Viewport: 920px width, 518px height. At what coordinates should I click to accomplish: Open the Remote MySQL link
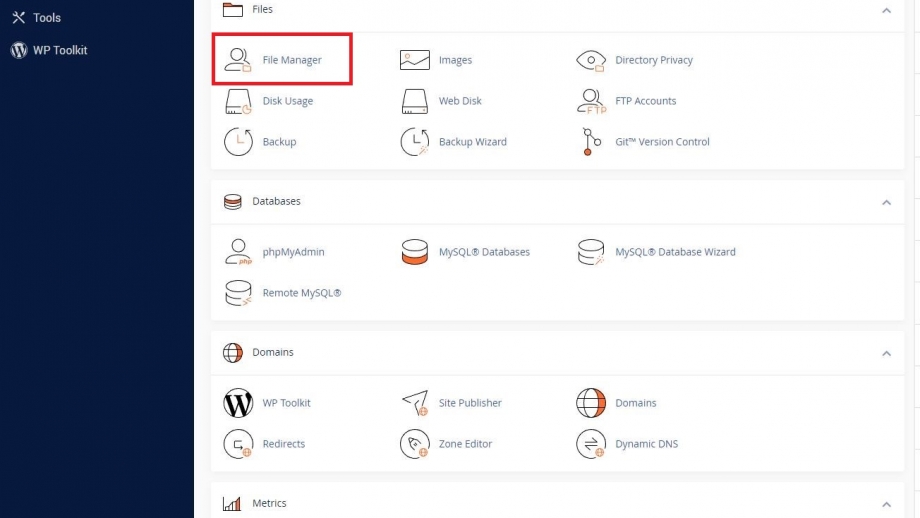pos(302,293)
